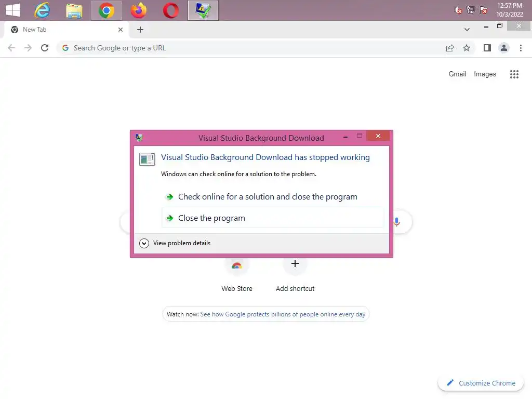This screenshot has height=399, width=532.
Task: Select the Visual Studio Background Download taskbar item
Action: coord(203,10)
